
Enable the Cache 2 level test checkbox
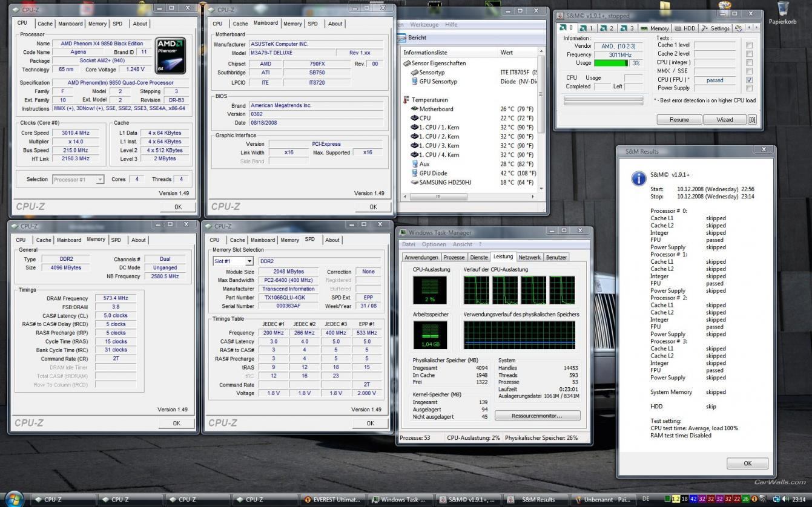click(749, 54)
